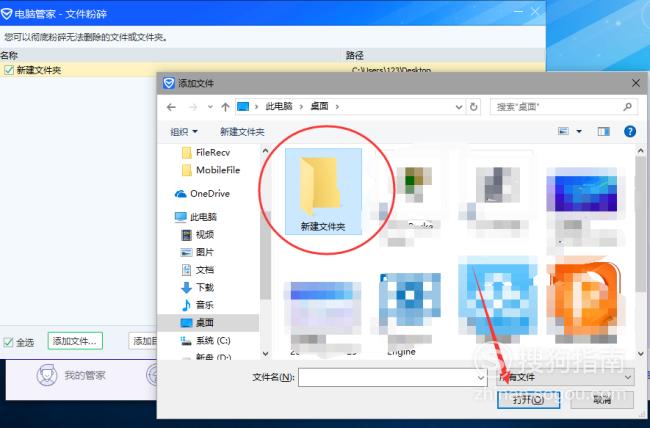Click the 打开 button

pos(529,400)
